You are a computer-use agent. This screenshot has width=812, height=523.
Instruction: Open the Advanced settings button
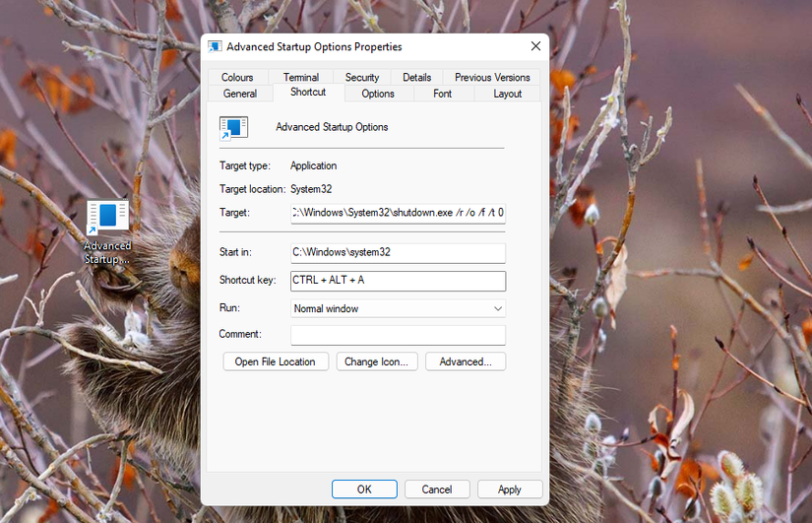coord(465,361)
